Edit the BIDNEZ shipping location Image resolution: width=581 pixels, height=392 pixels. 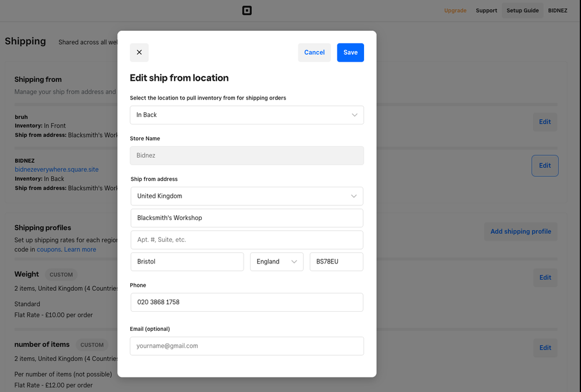pyautogui.click(x=544, y=165)
